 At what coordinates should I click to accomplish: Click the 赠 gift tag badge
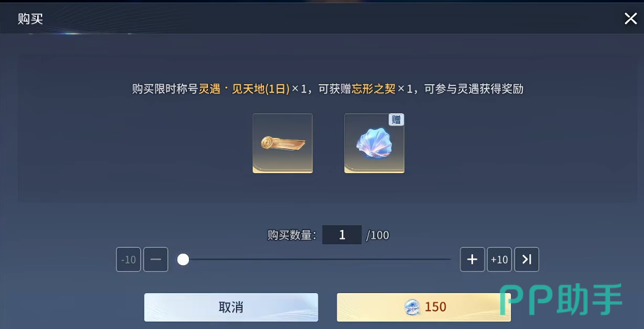[396, 119]
